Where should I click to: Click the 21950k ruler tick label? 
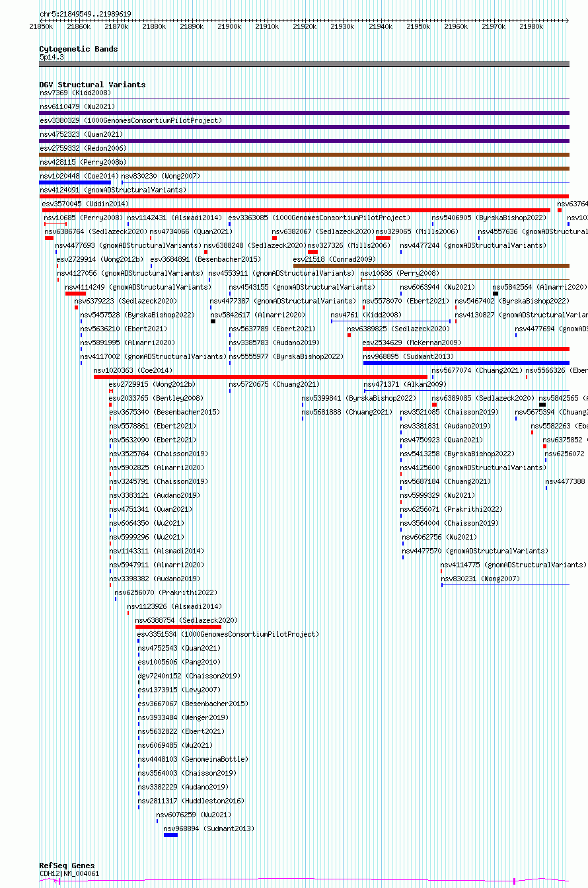coord(418,26)
